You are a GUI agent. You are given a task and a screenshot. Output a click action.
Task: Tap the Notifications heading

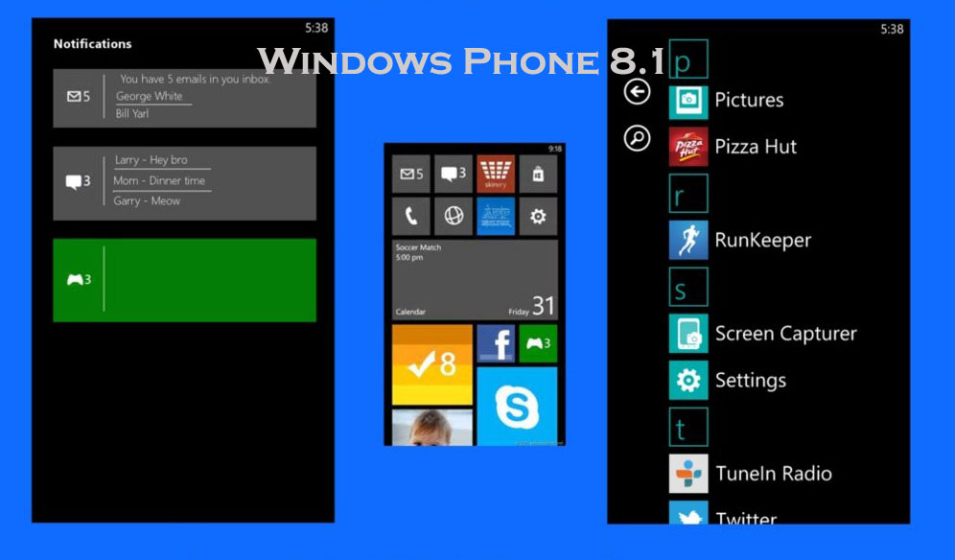point(93,44)
